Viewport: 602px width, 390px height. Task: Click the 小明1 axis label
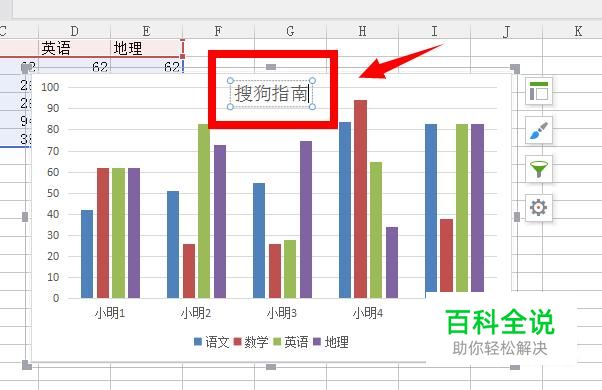tap(110, 313)
